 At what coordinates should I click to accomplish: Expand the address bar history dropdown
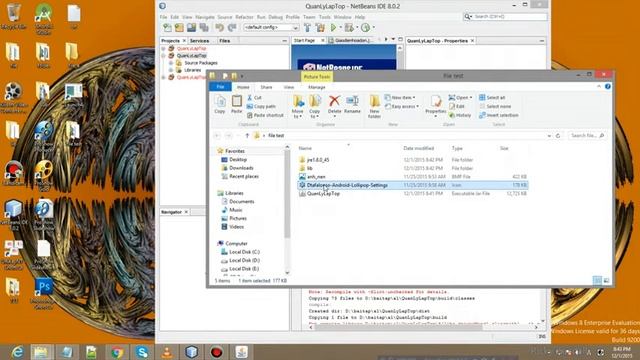(549, 136)
